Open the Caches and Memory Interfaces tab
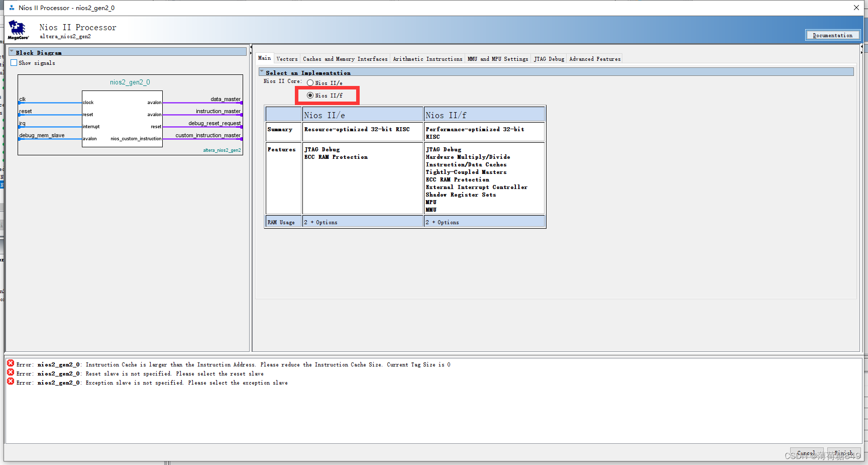Image resolution: width=868 pixels, height=465 pixels. tap(345, 58)
